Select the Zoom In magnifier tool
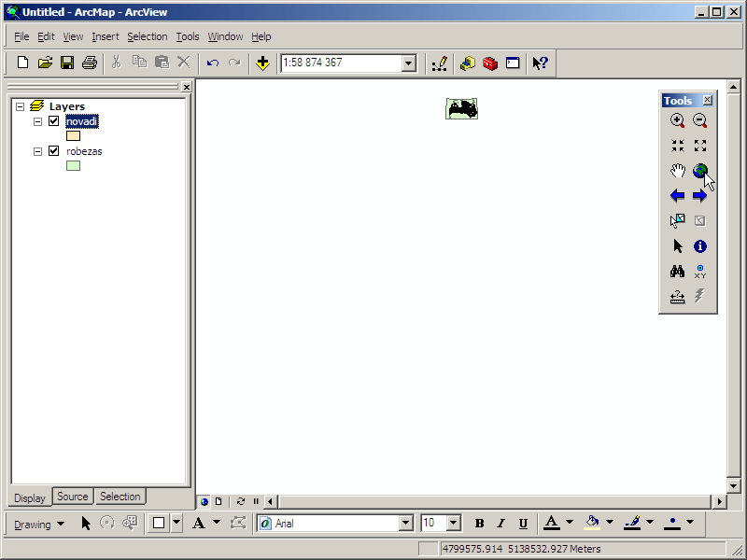The width and height of the screenshot is (747, 560). coord(678,120)
